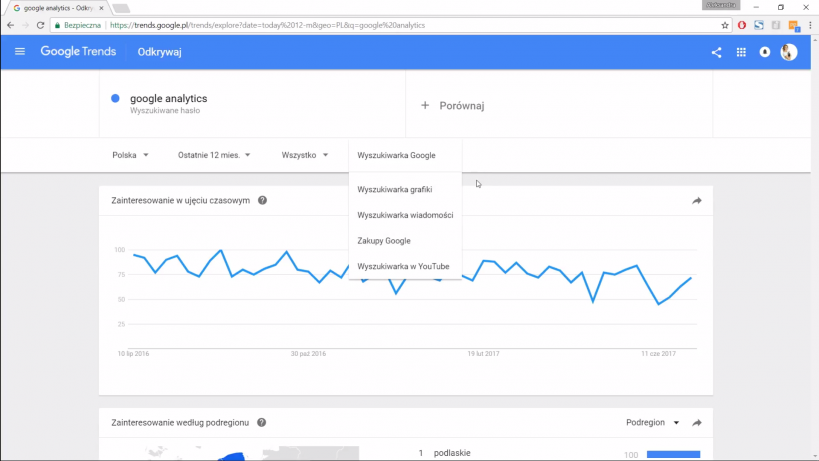
Task: Share the interest over time chart
Action: (x=697, y=200)
